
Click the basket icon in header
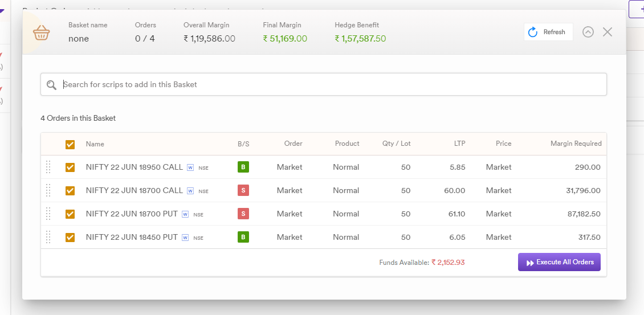tap(42, 32)
